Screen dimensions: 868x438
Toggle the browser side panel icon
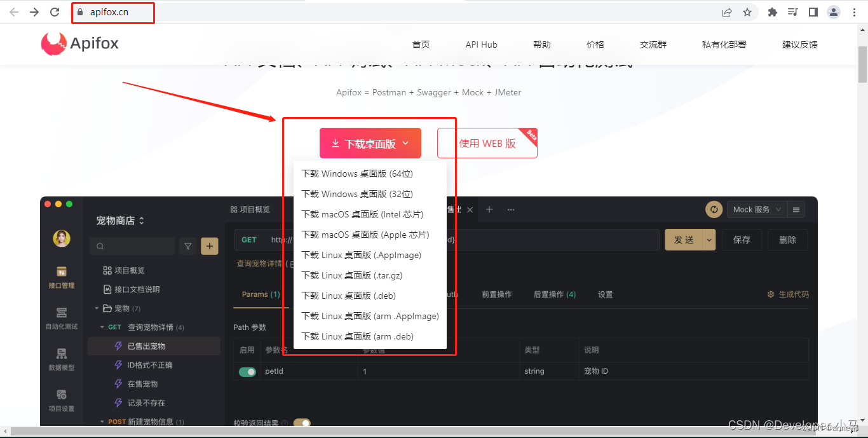click(813, 12)
